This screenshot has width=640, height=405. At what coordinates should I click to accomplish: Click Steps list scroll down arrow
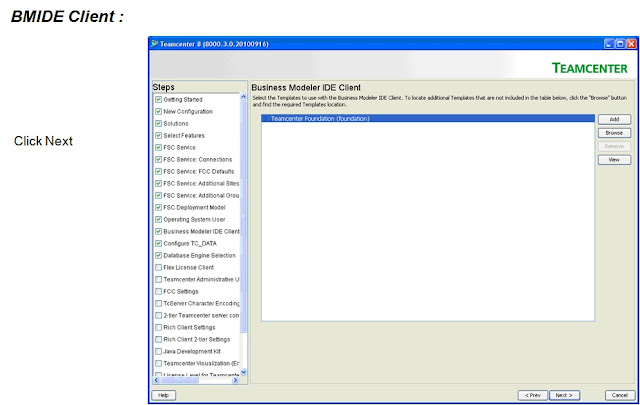pos(244,372)
